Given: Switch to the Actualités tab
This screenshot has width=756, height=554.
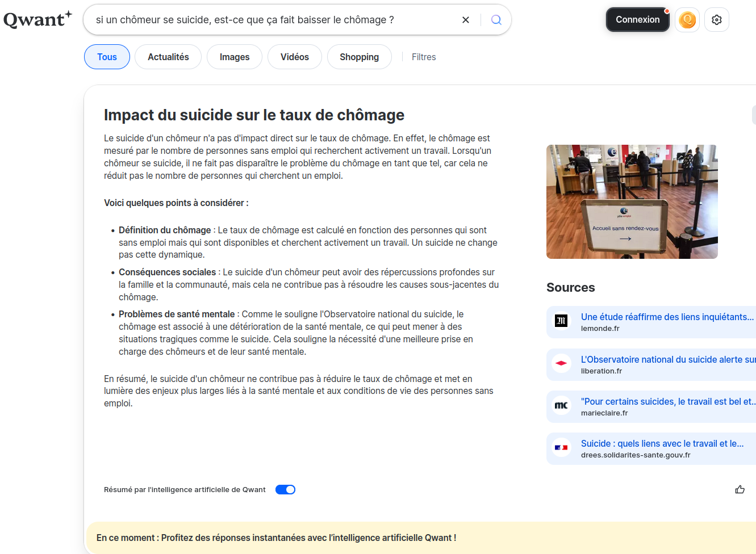Looking at the screenshot, I should (x=168, y=57).
